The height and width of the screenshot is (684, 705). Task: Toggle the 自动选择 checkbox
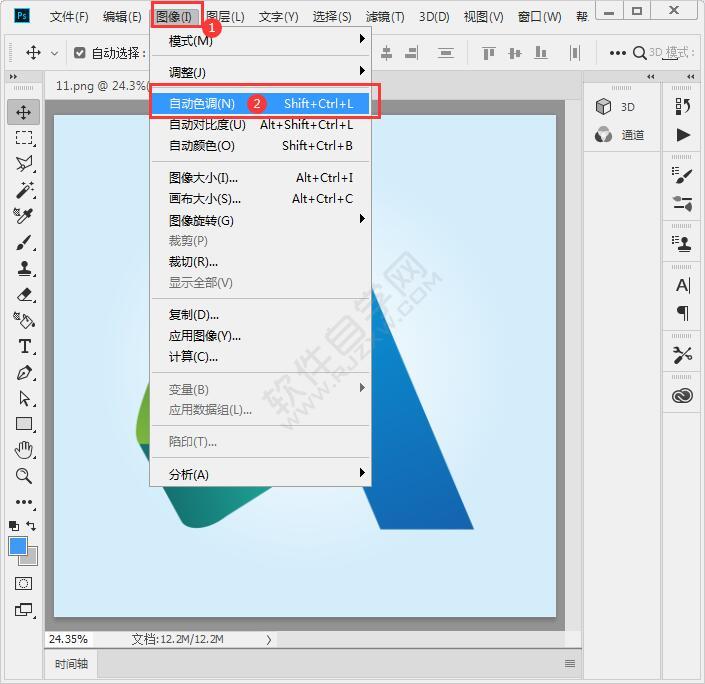pyautogui.click(x=80, y=53)
